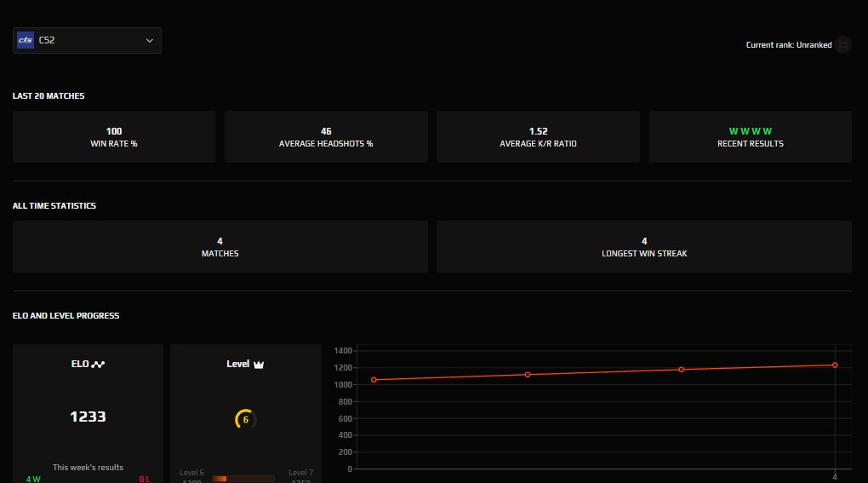Click the level 6 circular badge
This screenshot has height=483, width=868.
[x=245, y=419]
